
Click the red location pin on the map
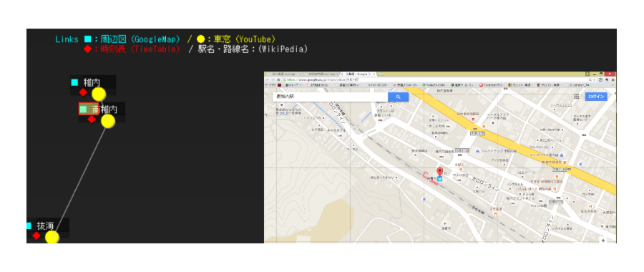[439, 172]
